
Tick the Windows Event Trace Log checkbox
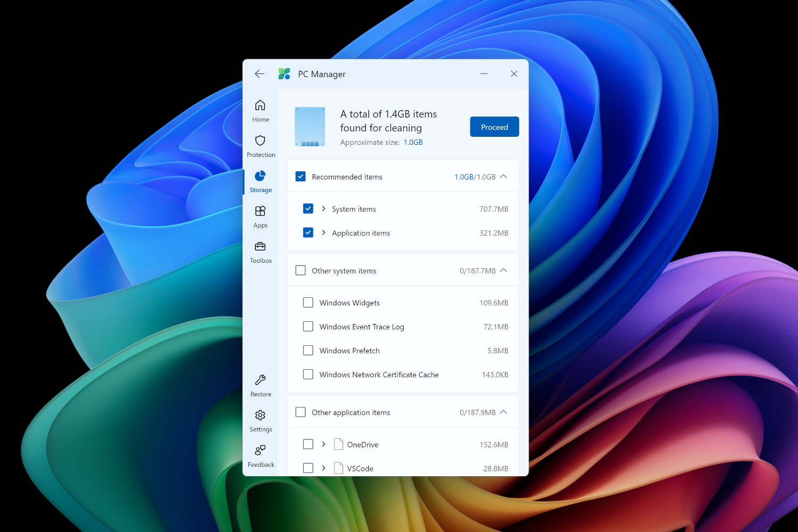coord(308,326)
